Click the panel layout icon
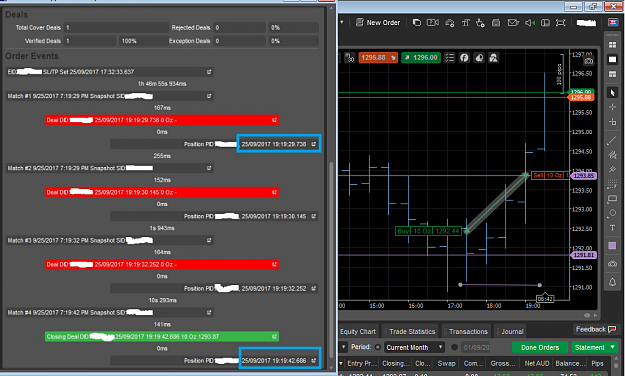This screenshot has width=625, height=376. pyautogui.click(x=545, y=23)
